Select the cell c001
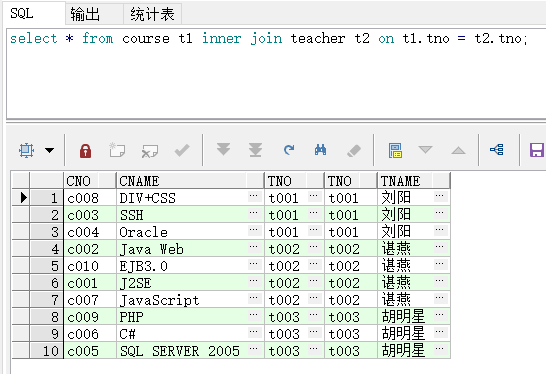Viewport: 546px width, 374px height. (x=90, y=283)
